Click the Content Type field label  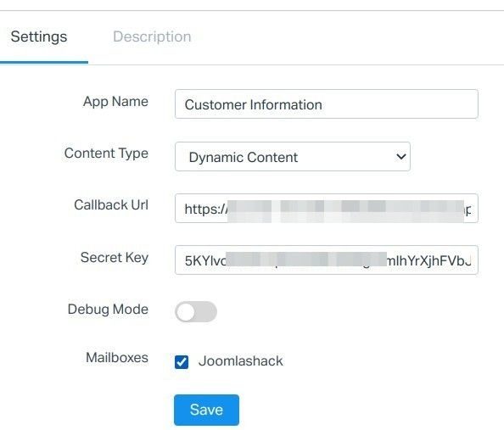tap(106, 154)
